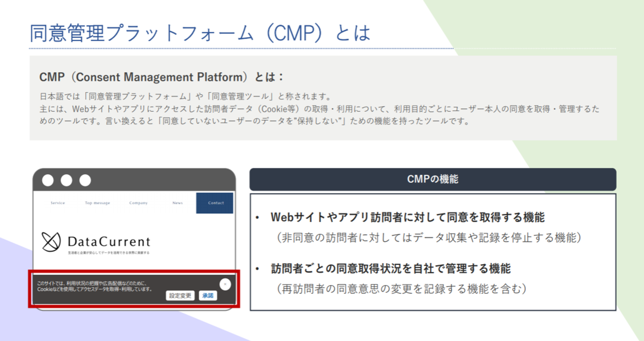Open the Top message menu entry
Image resolution: width=644 pixels, height=341 pixels.
coord(97,203)
